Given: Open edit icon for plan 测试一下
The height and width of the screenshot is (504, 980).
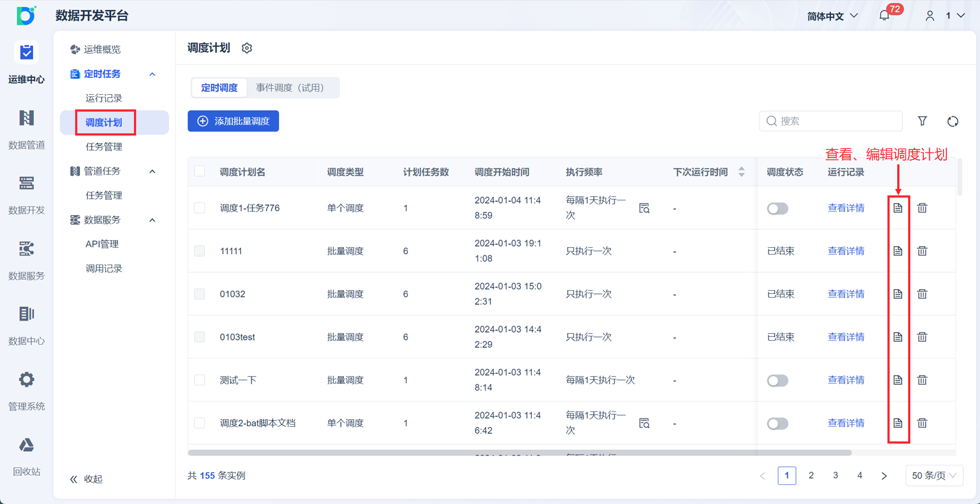Looking at the screenshot, I should click(898, 380).
